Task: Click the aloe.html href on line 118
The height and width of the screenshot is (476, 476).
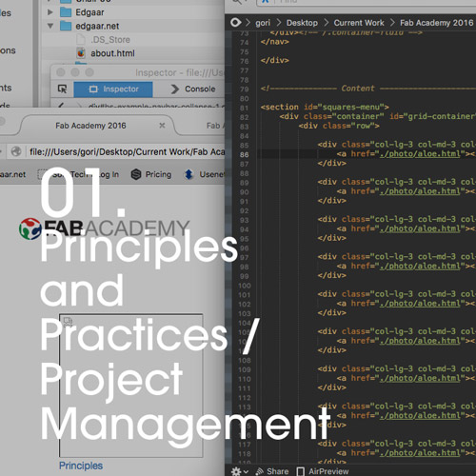Action: tap(420, 453)
